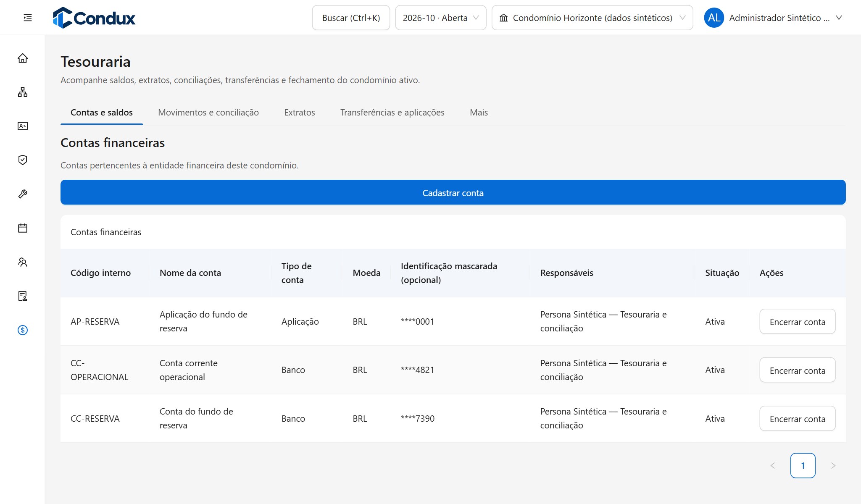Image resolution: width=861 pixels, height=504 pixels.
Task: Encerrar conta for AP-RESERVA row
Action: click(x=798, y=322)
